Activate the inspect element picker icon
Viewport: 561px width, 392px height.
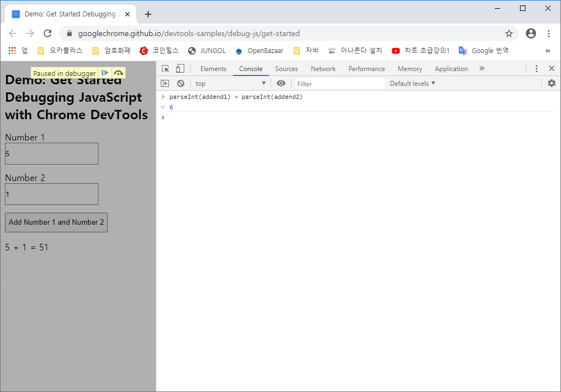tap(165, 69)
